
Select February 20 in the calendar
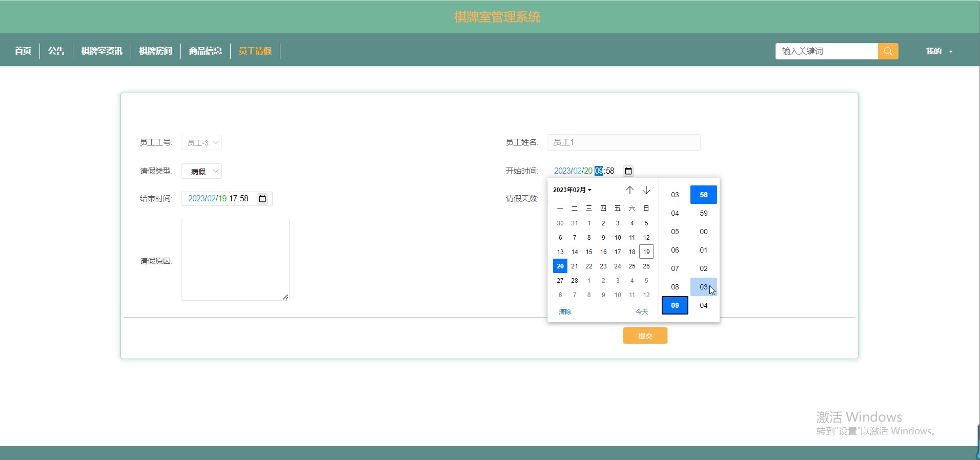(x=560, y=266)
